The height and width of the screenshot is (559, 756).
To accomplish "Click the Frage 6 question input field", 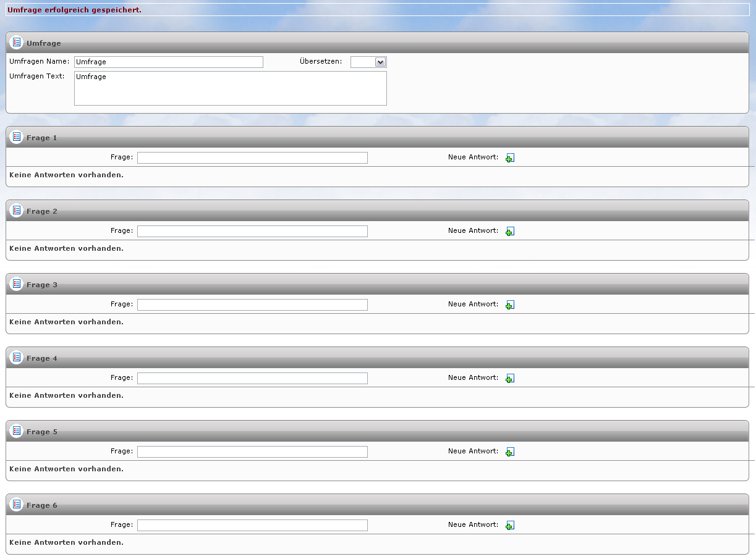I will pos(252,525).
